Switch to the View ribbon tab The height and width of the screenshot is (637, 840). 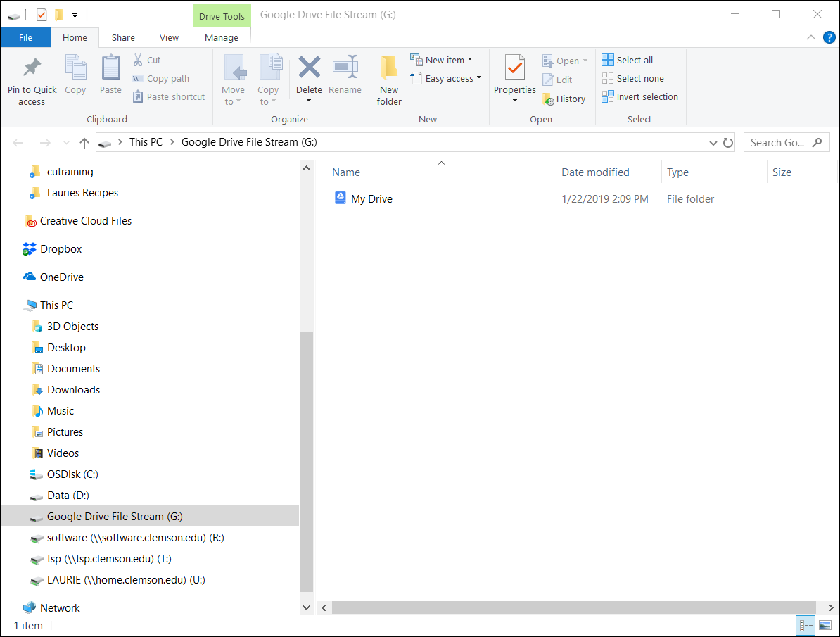pos(170,37)
